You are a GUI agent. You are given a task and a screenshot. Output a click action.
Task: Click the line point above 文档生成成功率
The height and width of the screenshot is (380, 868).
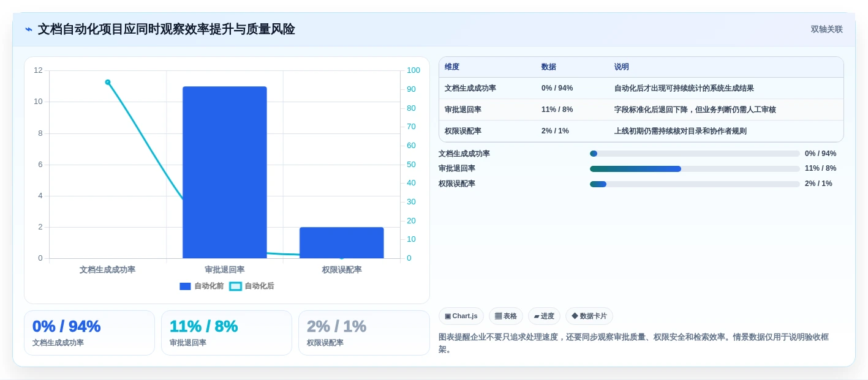pyautogui.click(x=108, y=82)
